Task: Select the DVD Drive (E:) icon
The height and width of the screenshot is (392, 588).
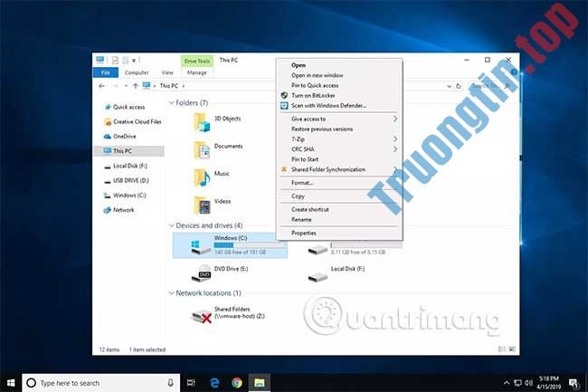Action: (201, 273)
